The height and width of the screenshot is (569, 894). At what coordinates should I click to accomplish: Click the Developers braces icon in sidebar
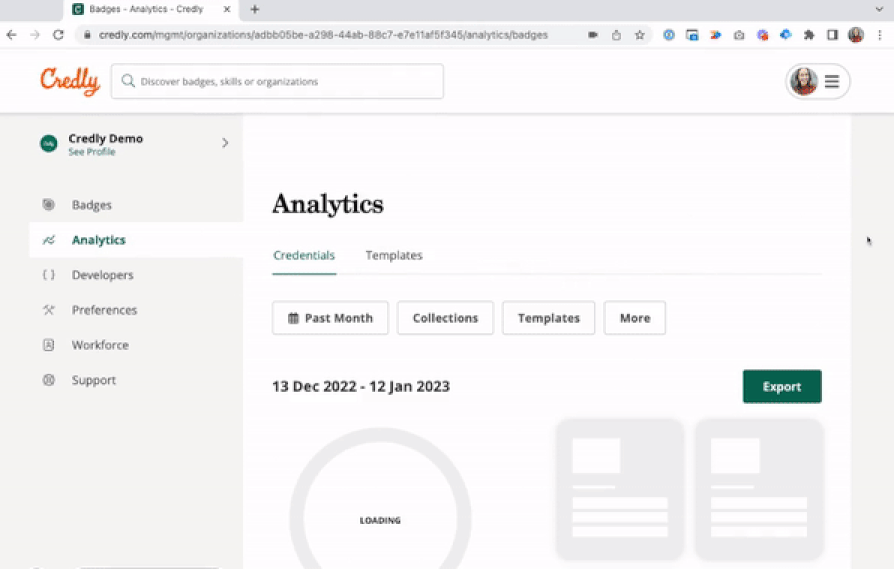pos(48,275)
